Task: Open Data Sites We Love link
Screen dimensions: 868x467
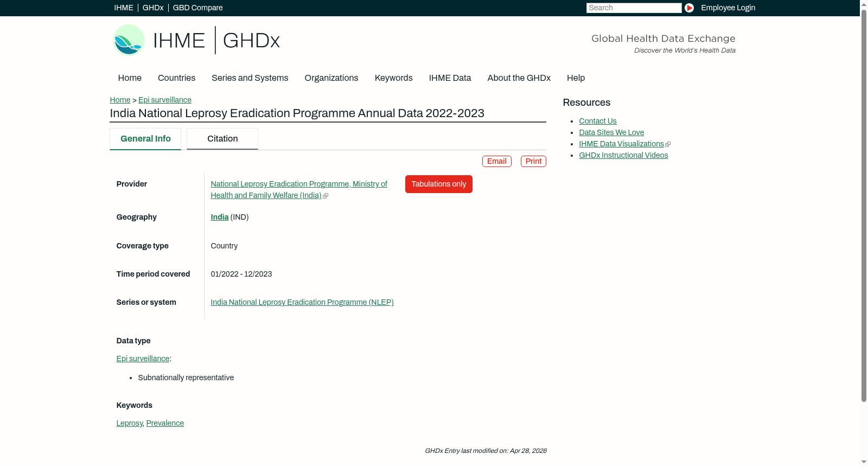Action: click(x=611, y=132)
